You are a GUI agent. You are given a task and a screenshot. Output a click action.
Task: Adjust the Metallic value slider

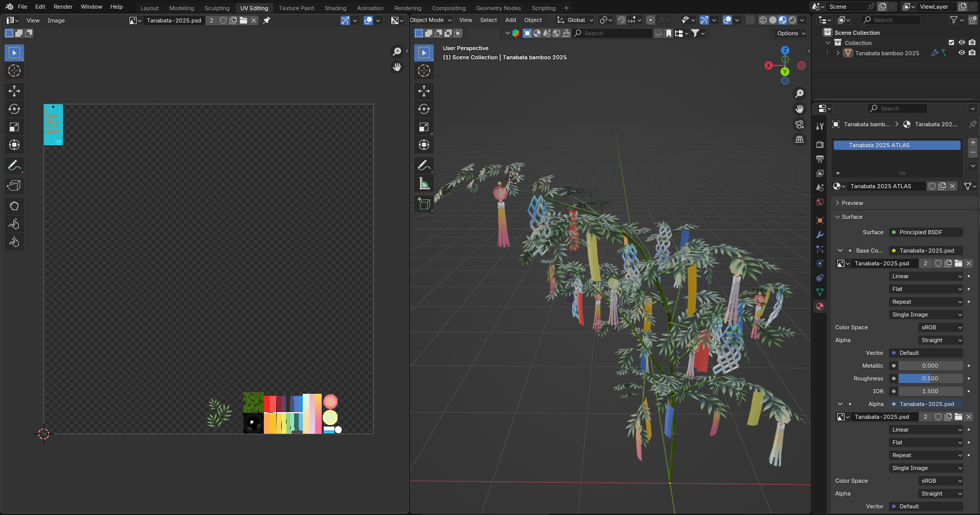pos(930,366)
